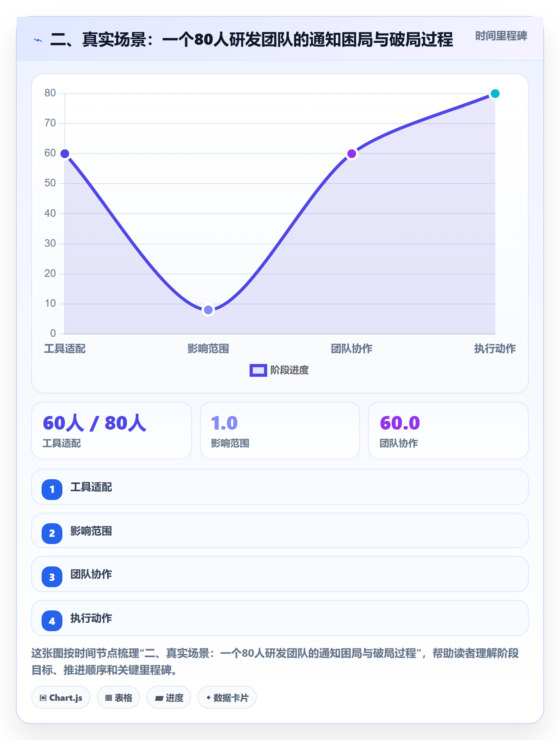Click the step 1 number badge
The image size is (560, 740).
(x=52, y=489)
